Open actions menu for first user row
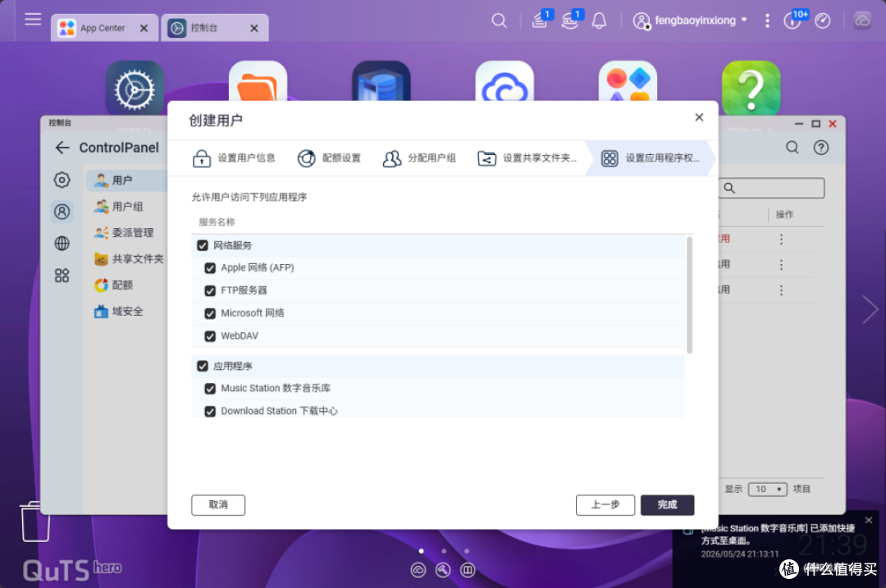Viewport: 886px width, 588px height. click(782, 239)
